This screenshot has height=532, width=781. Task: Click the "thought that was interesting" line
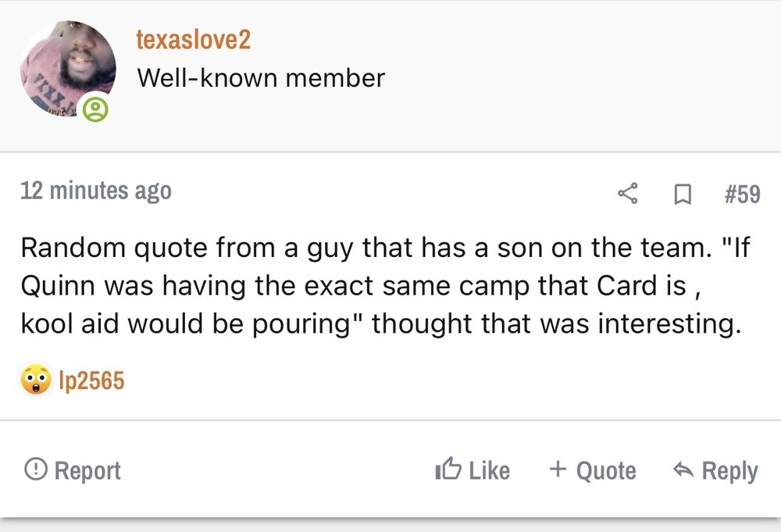coord(555,321)
